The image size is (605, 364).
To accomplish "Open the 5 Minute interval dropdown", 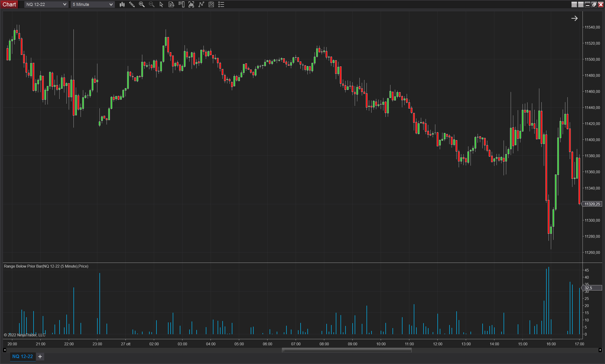I will 92,4.
